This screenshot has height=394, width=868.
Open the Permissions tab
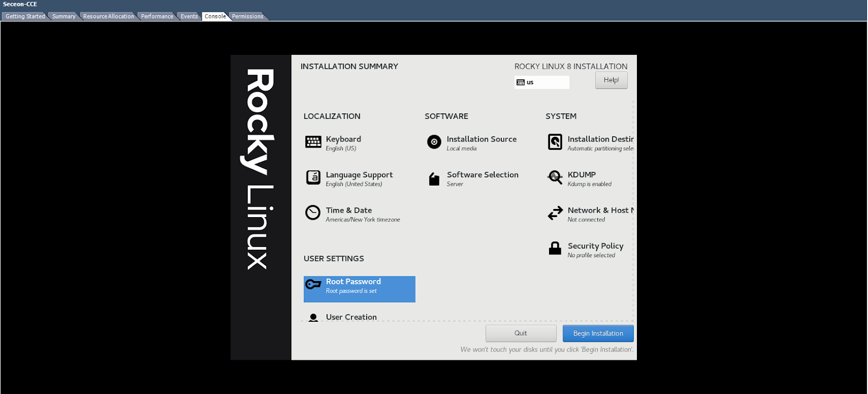[248, 16]
